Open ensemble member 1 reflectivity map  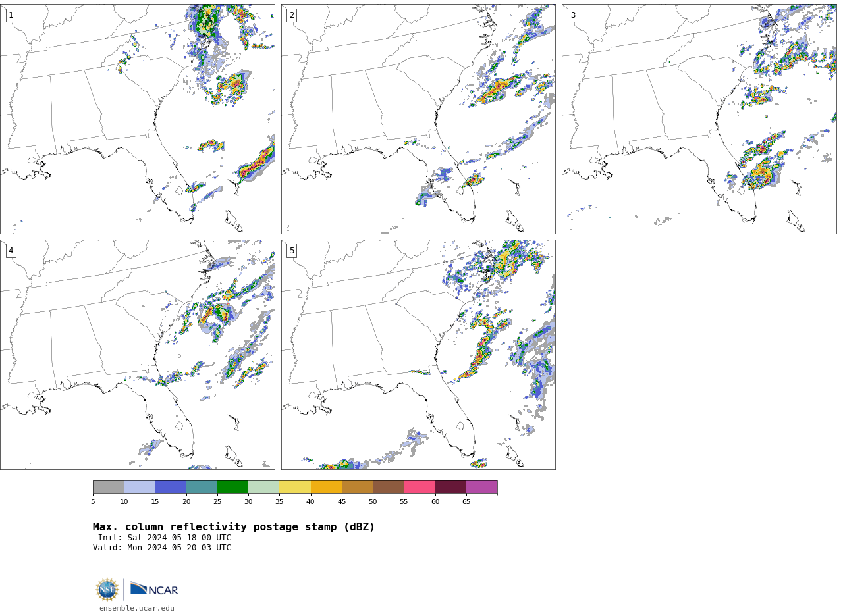pos(138,119)
